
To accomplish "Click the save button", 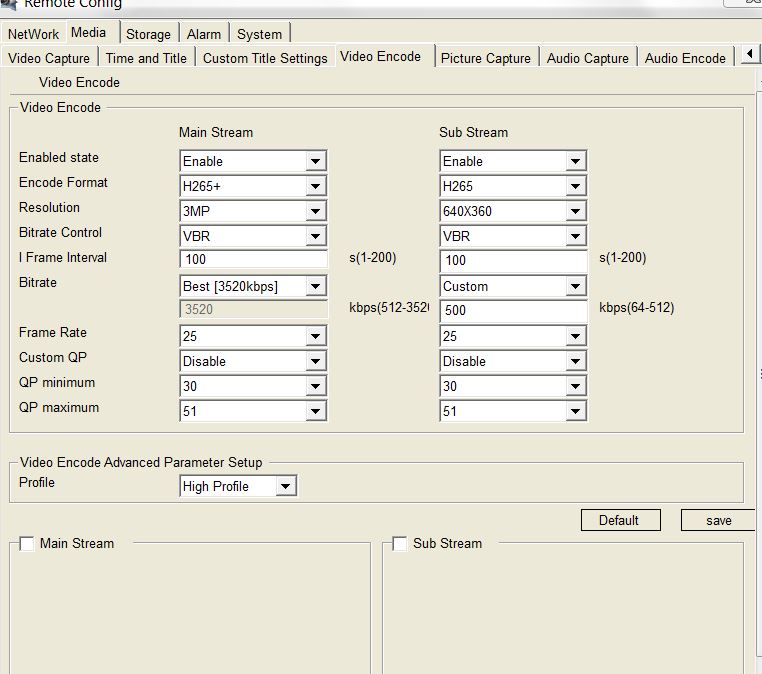I will (x=719, y=520).
